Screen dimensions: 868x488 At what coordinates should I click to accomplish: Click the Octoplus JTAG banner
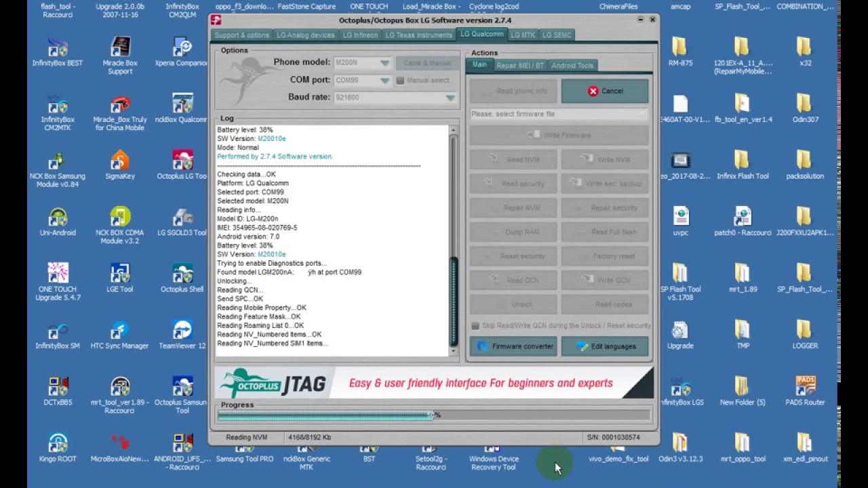[x=434, y=383]
